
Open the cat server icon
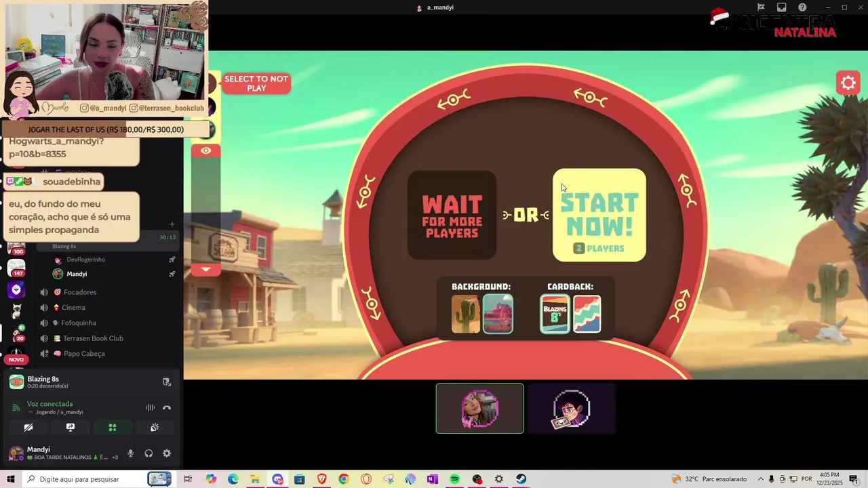click(x=16, y=311)
